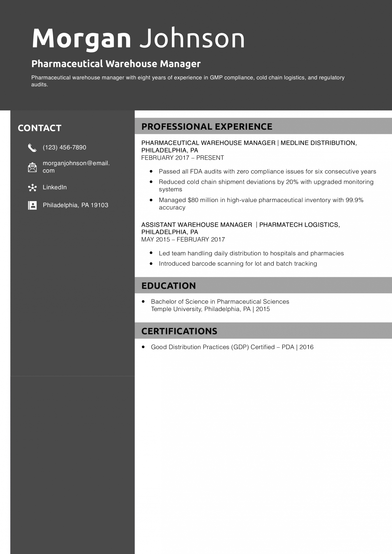Select the Certifications section header
392x554 pixels.
click(179, 331)
